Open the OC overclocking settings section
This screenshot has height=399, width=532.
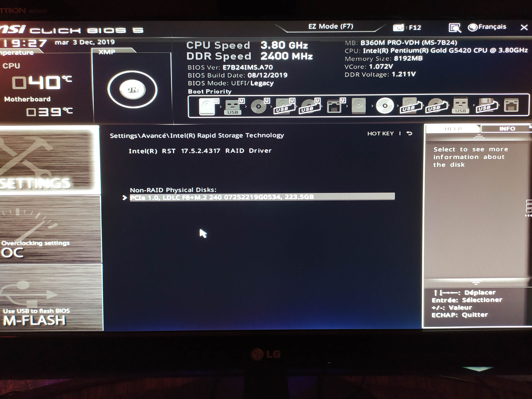coord(51,229)
